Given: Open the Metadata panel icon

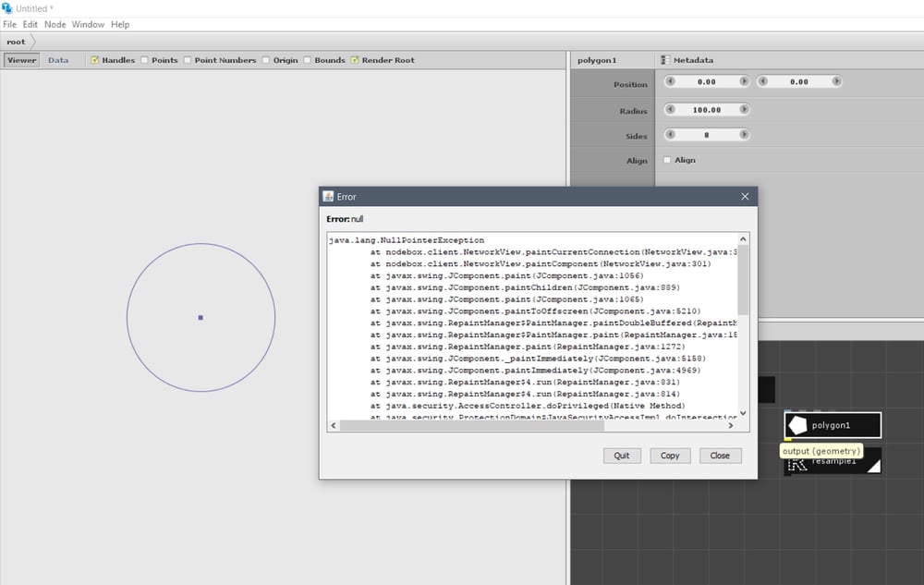Looking at the screenshot, I should point(665,60).
